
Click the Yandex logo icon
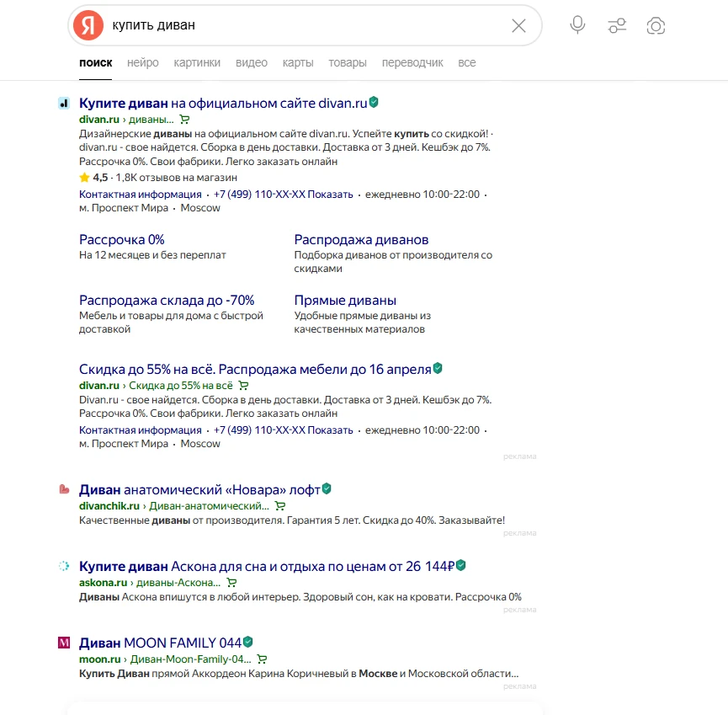[x=88, y=25]
